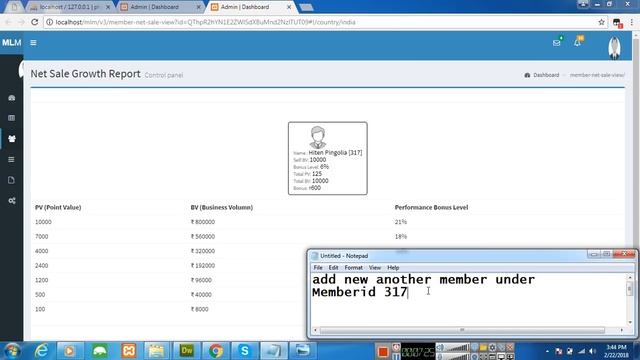Screen dimensions: 640x360
Task: Open the dashboard icon in the sidebar
Action: (x=11, y=98)
